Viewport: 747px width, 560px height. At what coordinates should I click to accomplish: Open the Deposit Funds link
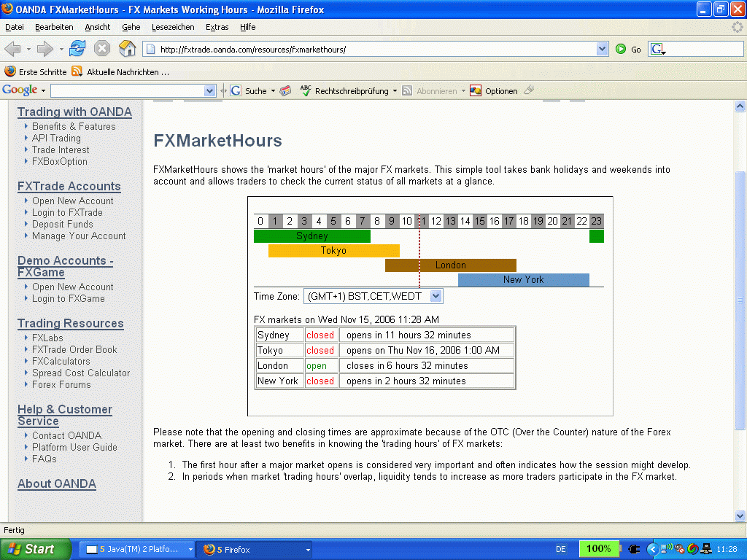click(x=63, y=225)
